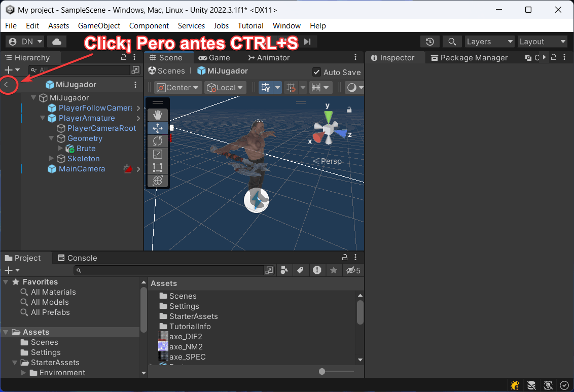Select the Transform tool

point(157,181)
